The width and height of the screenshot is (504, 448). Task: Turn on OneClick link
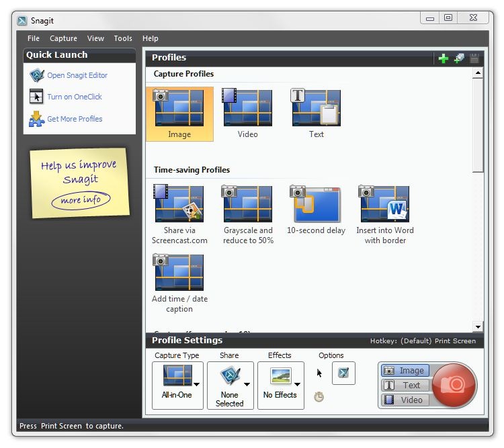tap(74, 97)
